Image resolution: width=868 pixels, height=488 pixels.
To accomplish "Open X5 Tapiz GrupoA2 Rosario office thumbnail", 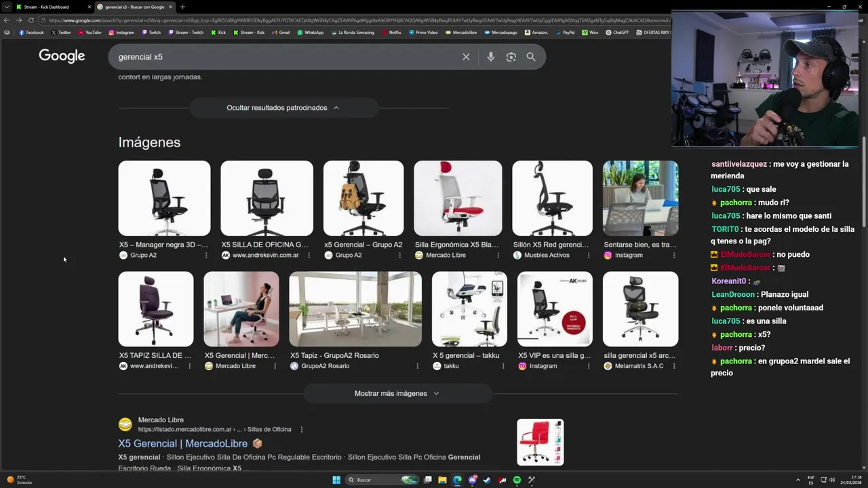I will pos(355,309).
